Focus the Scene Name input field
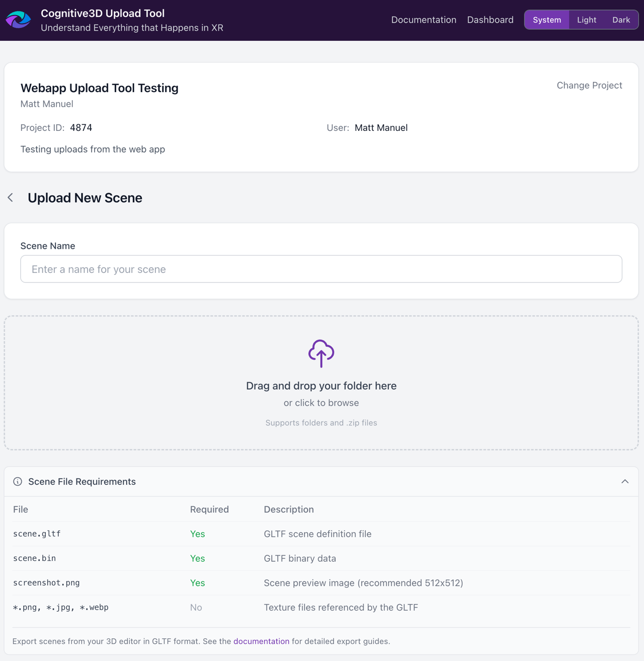Screen dimensions: 644x661 [321, 269]
